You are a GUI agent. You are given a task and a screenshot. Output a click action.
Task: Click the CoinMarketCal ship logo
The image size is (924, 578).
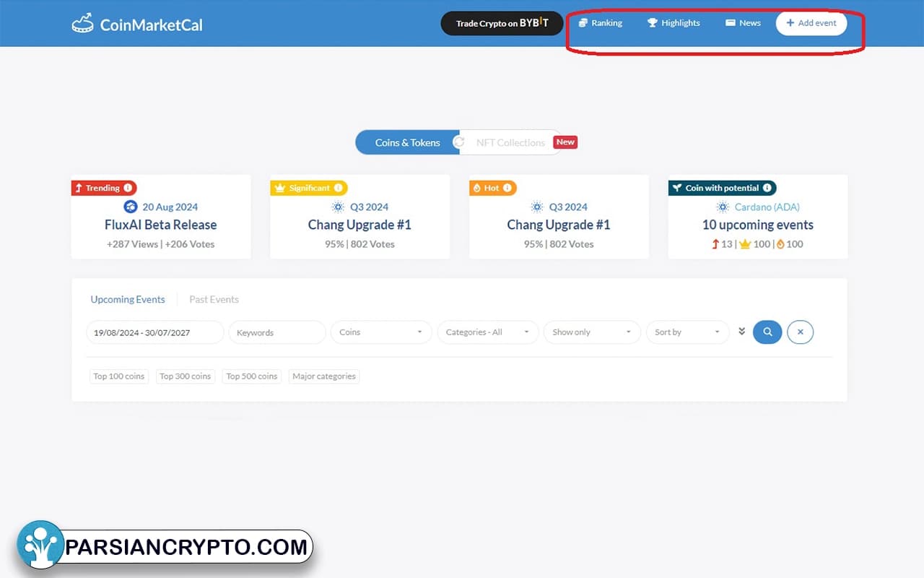(83, 22)
